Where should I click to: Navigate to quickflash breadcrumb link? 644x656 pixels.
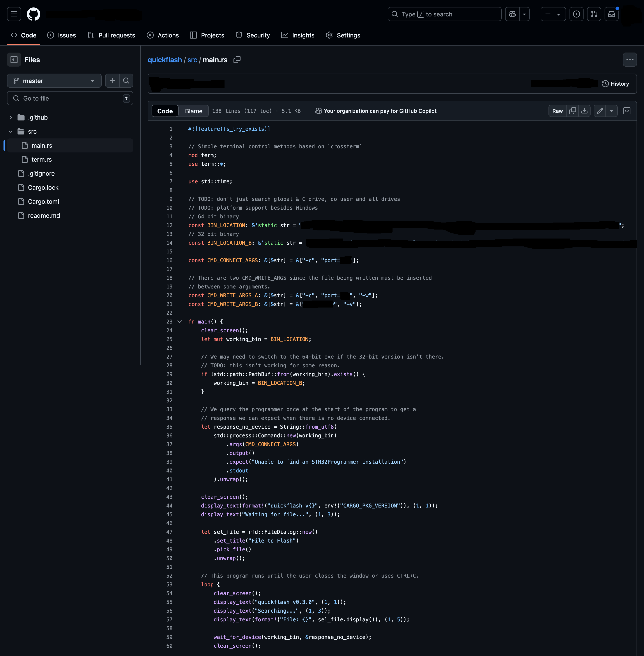165,60
